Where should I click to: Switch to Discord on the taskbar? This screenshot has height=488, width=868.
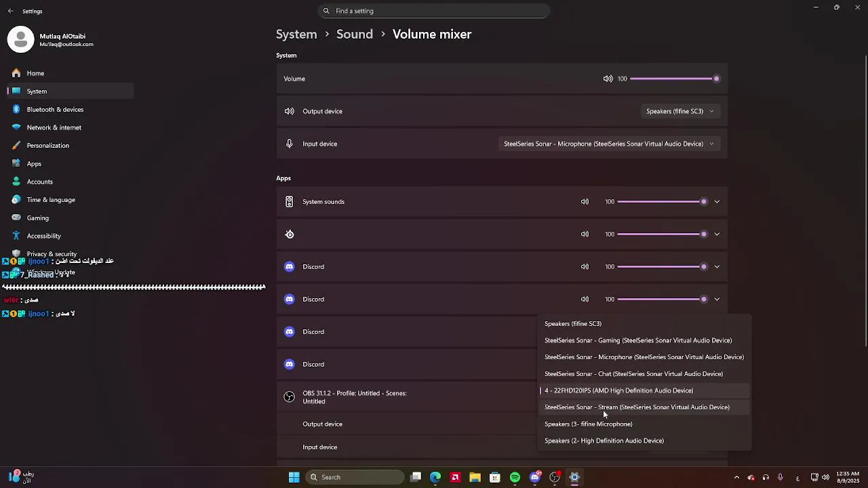click(x=535, y=477)
